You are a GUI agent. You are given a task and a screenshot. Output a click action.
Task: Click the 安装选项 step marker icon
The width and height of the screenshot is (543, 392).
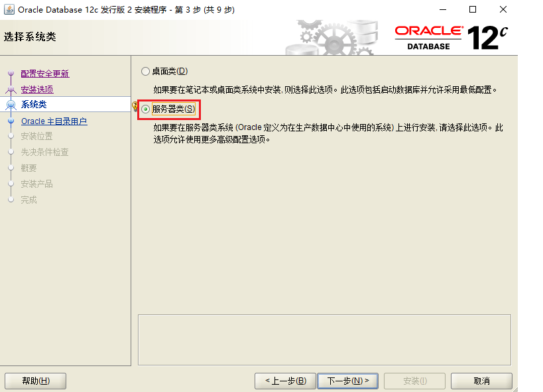click(11, 90)
